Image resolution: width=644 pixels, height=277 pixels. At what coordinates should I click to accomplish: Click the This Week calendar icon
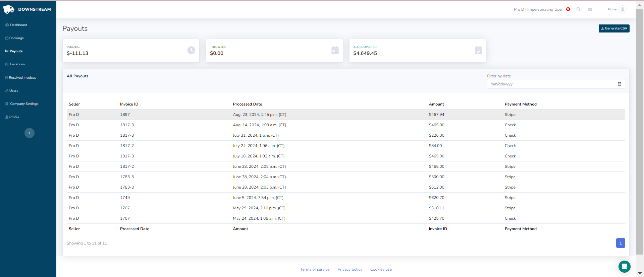tap(335, 50)
